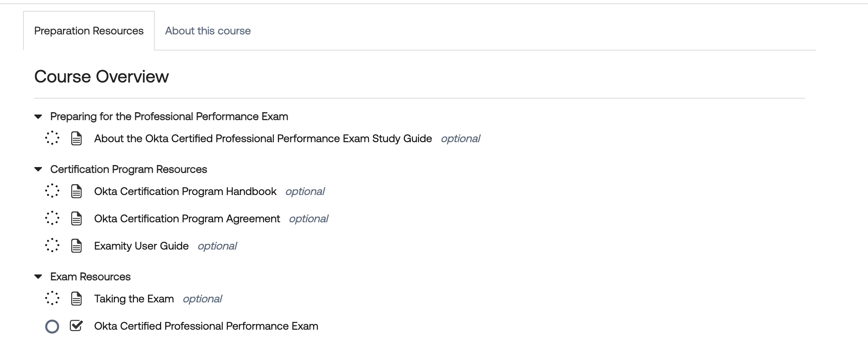Open the Examity User Guide link

tap(141, 246)
